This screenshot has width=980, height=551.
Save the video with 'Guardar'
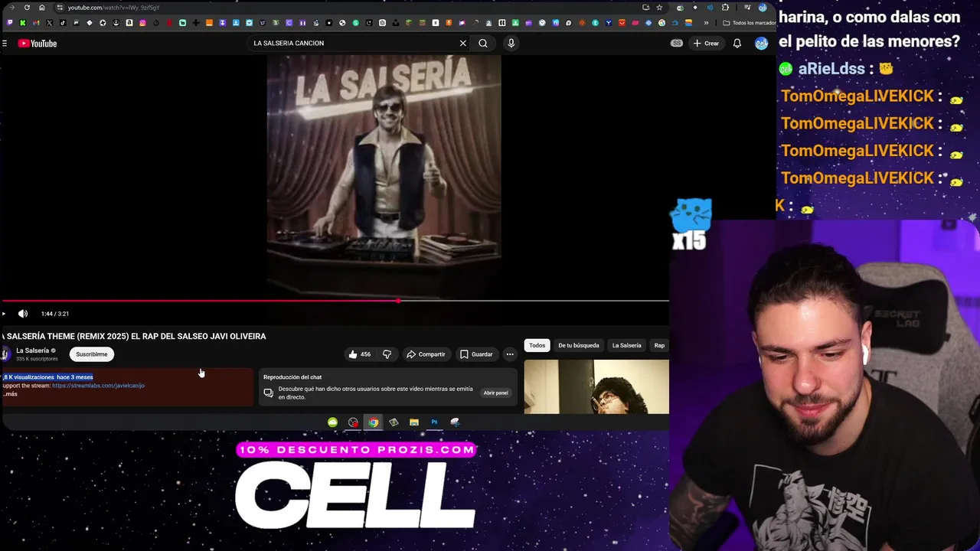coord(476,354)
